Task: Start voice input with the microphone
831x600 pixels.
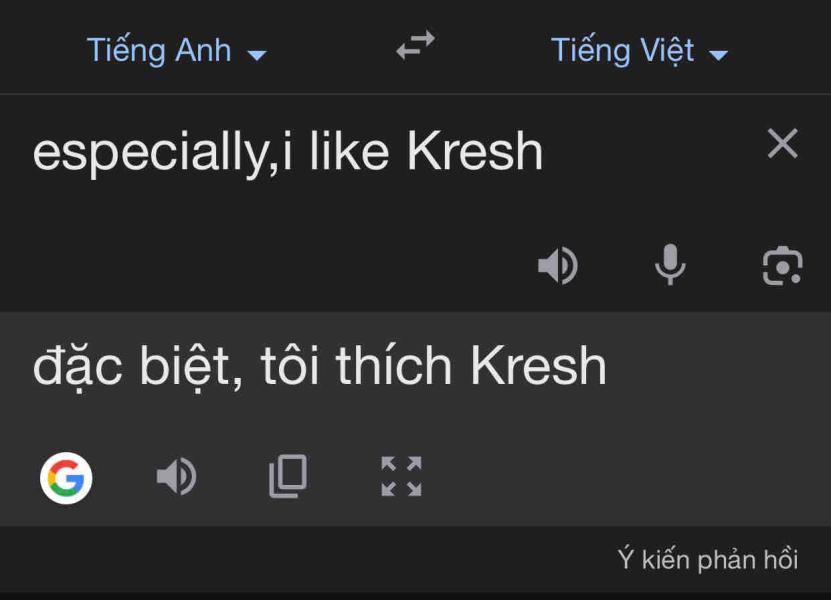Action: click(x=670, y=266)
